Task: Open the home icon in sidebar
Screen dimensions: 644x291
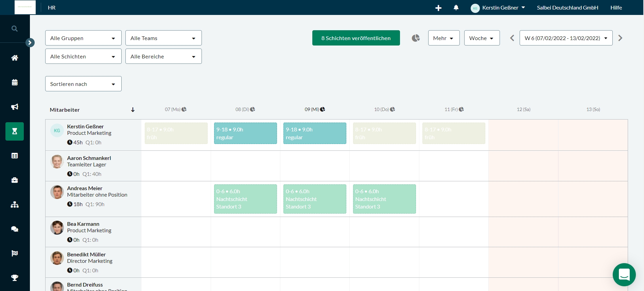Action: tap(15, 58)
